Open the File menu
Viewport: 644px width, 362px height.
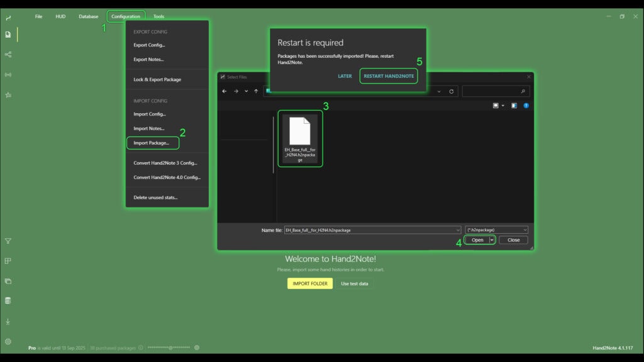38,16
